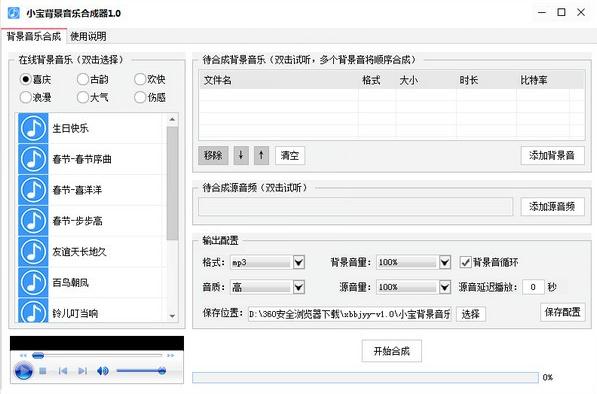Stop playback with the square stop button
597x394 pixels.
click(43, 371)
